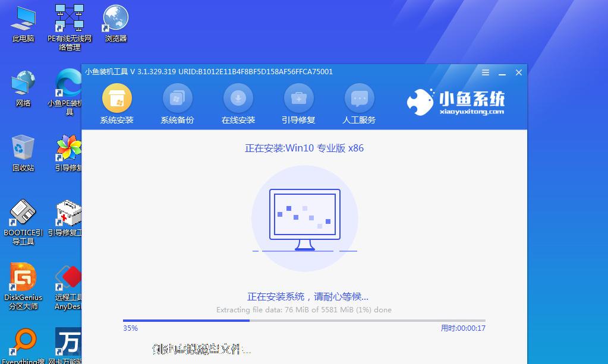
Task: Click the monitor illustration in center
Action: pyautogui.click(x=305, y=219)
